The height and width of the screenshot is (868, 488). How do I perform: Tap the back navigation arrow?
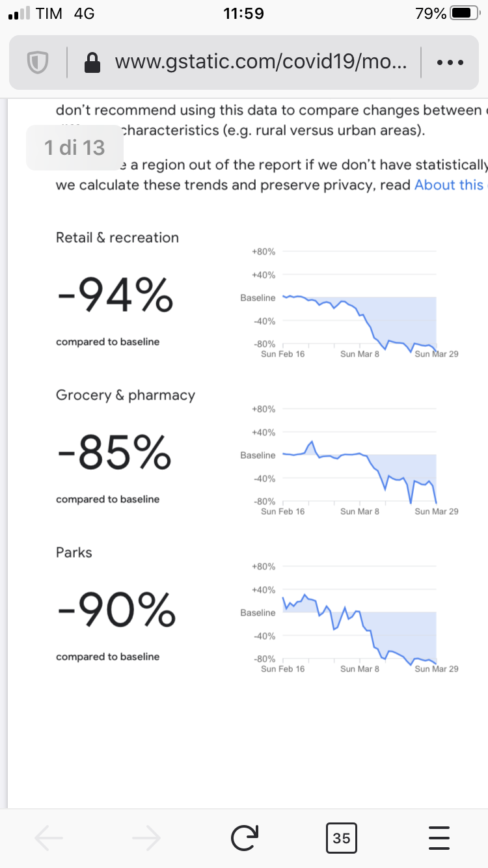pyautogui.click(x=49, y=838)
